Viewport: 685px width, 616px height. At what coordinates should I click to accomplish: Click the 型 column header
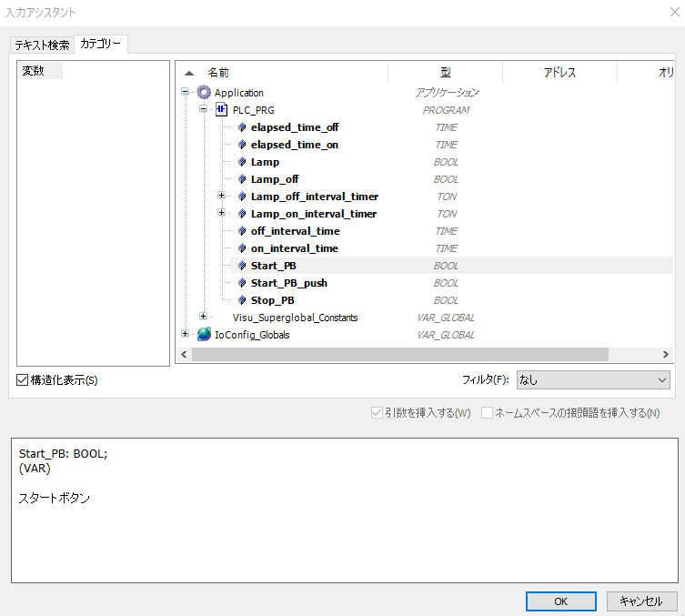[445, 73]
